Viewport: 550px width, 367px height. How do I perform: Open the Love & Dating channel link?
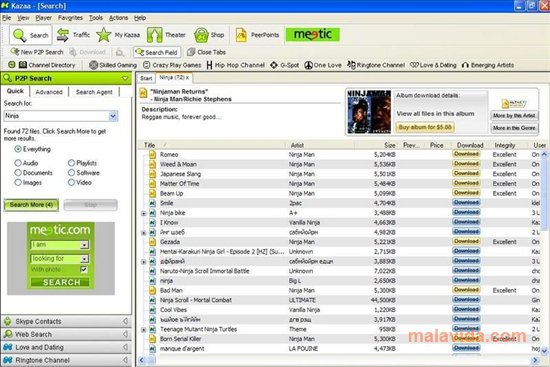click(433, 65)
